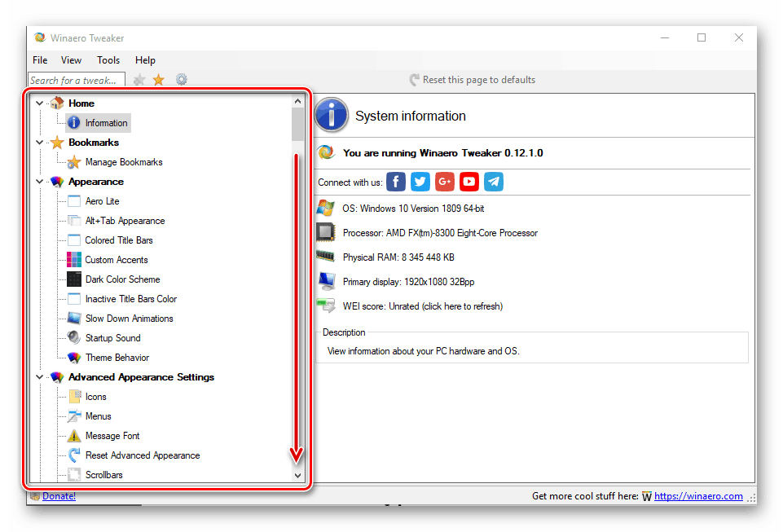Click the Donate! link
The height and width of the screenshot is (532, 783).
pyautogui.click(x=59, y=496)
